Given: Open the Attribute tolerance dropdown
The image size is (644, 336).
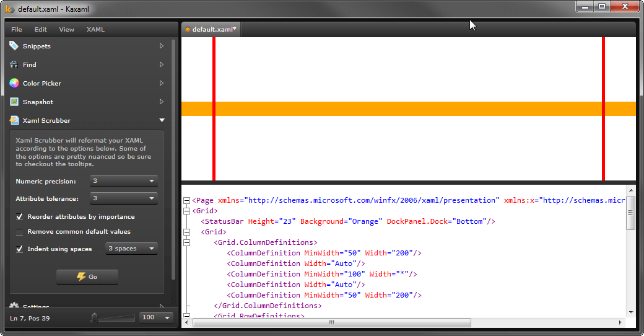Looking at the screenshot, I should tap(124, 198).
